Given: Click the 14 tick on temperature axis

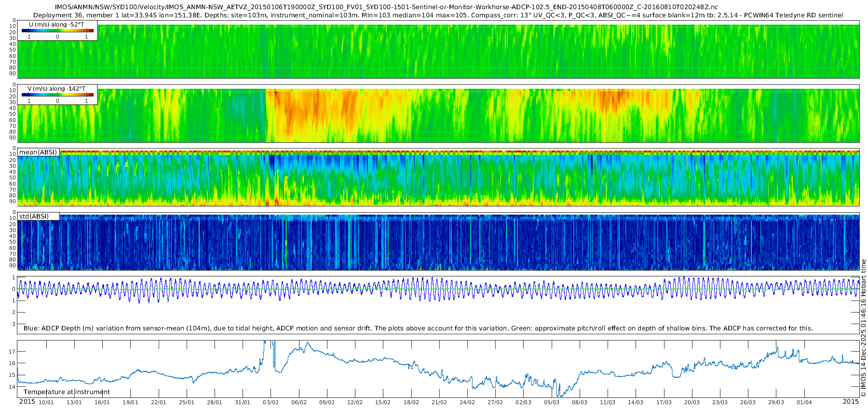Looking at the screenshot, I should coord(12,386).
